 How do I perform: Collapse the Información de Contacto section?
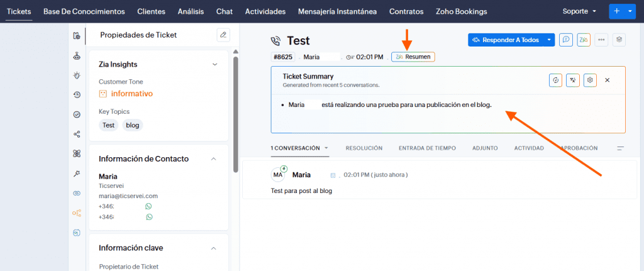point(214,158)
